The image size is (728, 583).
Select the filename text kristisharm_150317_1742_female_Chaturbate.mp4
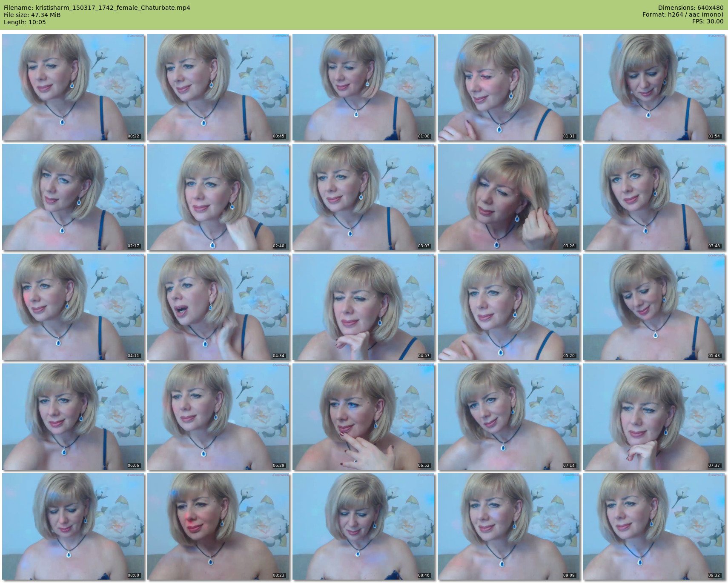tap(113, 8)
